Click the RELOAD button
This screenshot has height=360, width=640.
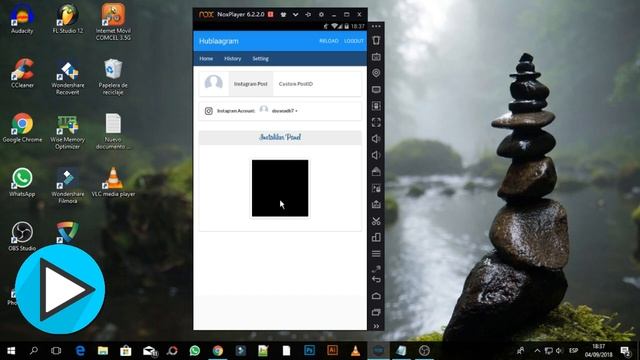click(329, 41)
